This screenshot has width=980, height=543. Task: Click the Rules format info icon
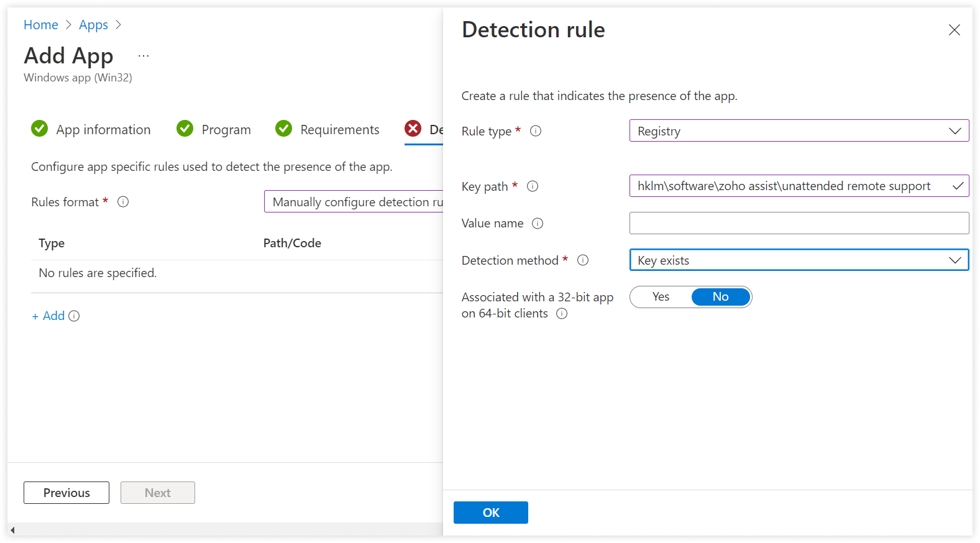[123, 202]
